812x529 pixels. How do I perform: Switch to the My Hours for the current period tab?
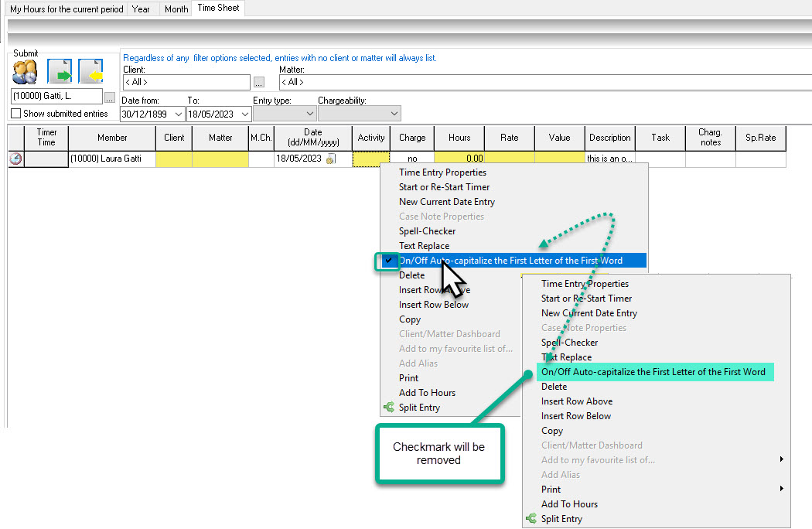point(67,9)
